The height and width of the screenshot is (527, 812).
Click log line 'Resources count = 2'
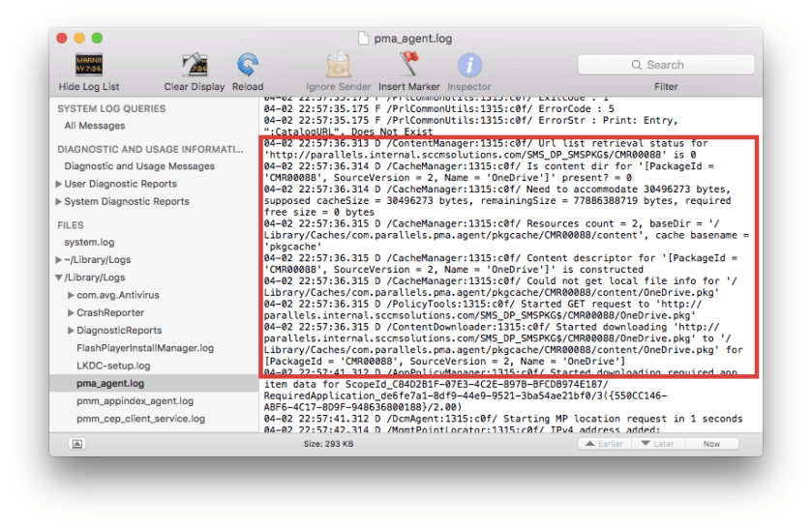pyautogui.click(x=506, y=235)
